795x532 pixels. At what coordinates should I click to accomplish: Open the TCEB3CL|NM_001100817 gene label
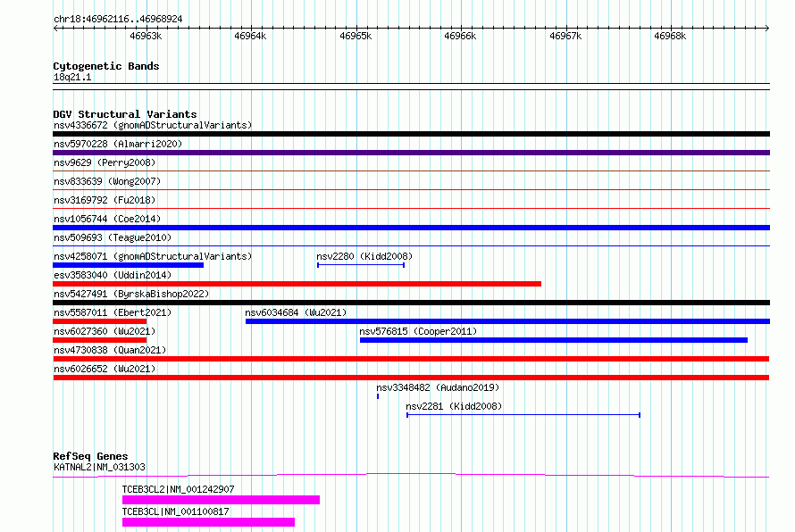click(x=175, y=511)
